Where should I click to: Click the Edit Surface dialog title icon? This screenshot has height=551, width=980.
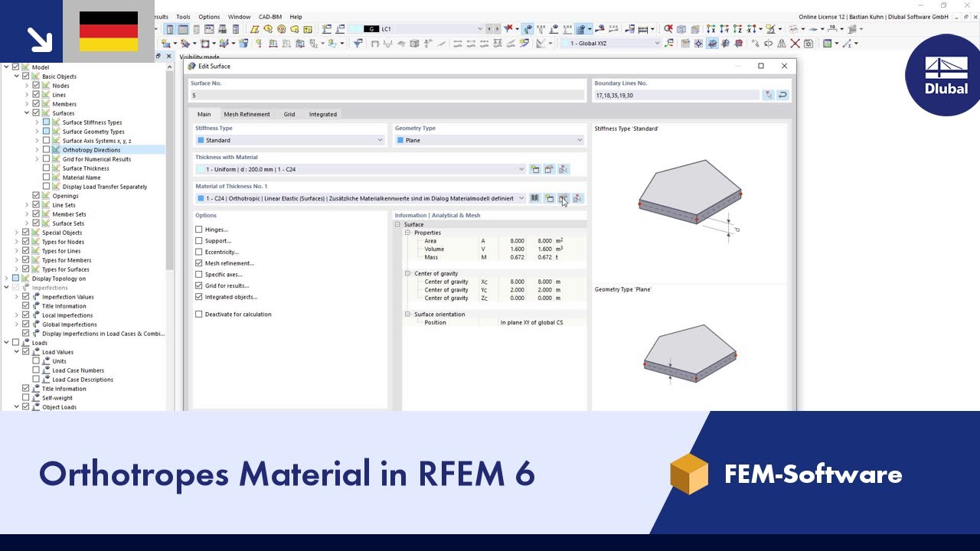[x=191, y=66]
